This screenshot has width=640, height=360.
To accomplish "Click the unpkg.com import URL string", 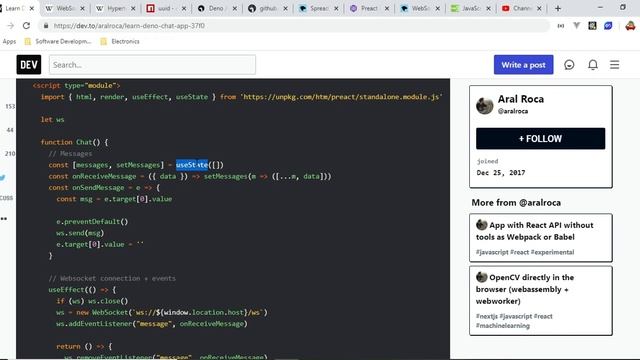I will coord(341,97).
